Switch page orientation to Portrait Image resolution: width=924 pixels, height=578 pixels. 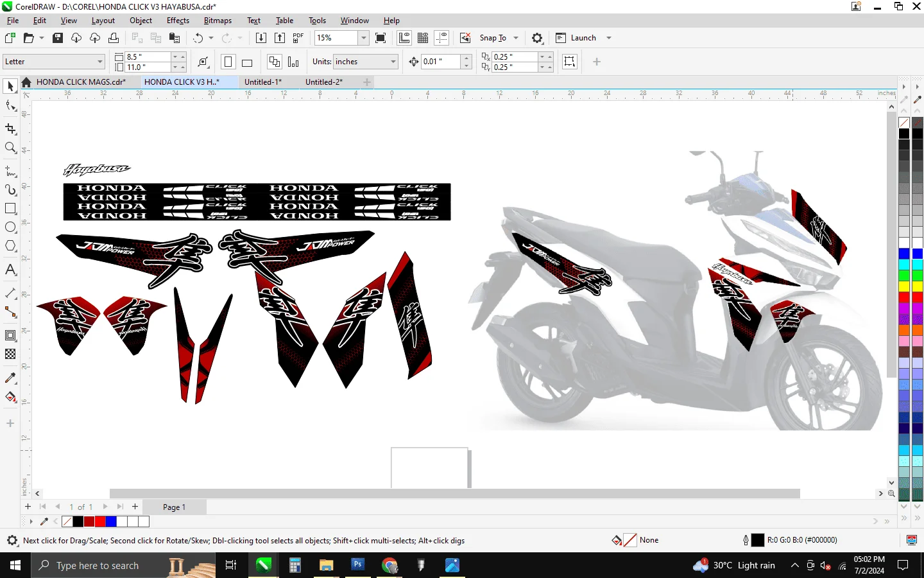point(228,62)
